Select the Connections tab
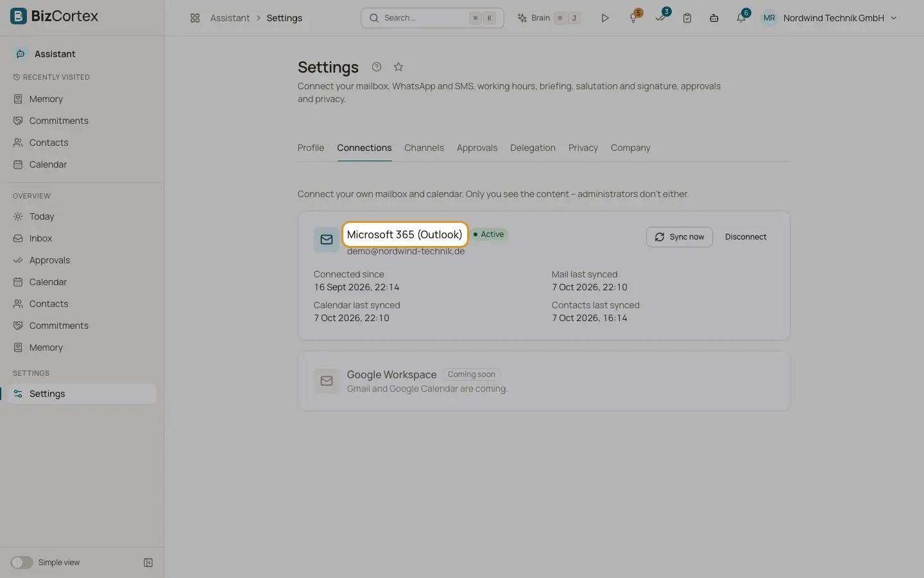The image size is (924, 578). 364,148
